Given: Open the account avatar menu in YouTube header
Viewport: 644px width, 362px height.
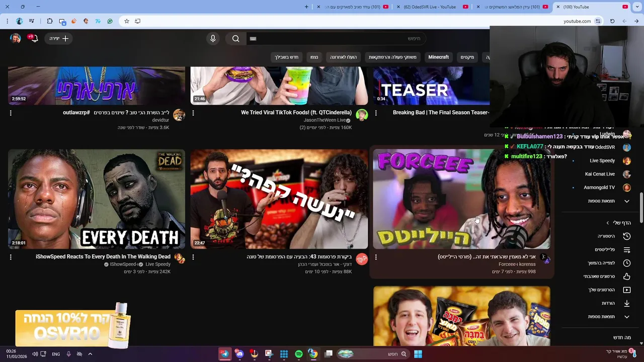Looking at the screenshot, I should point(16,39).
